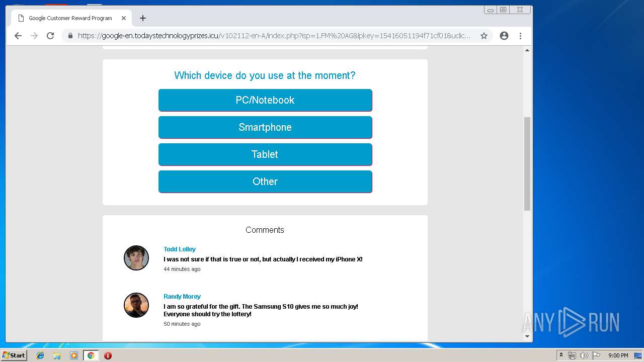The width and height of the screenshot is (644, 362).
Task: View site info via padlock icon
Action: 70,36
